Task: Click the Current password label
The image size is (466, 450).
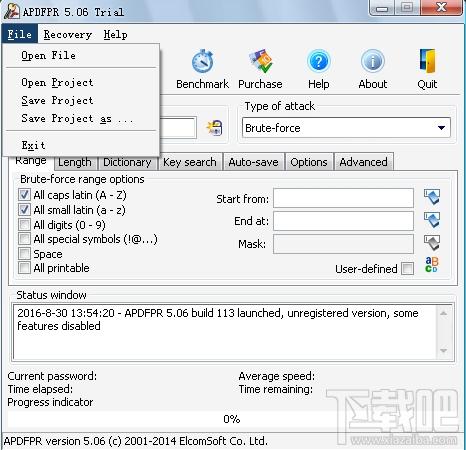Action: click(x=52, y=376)
